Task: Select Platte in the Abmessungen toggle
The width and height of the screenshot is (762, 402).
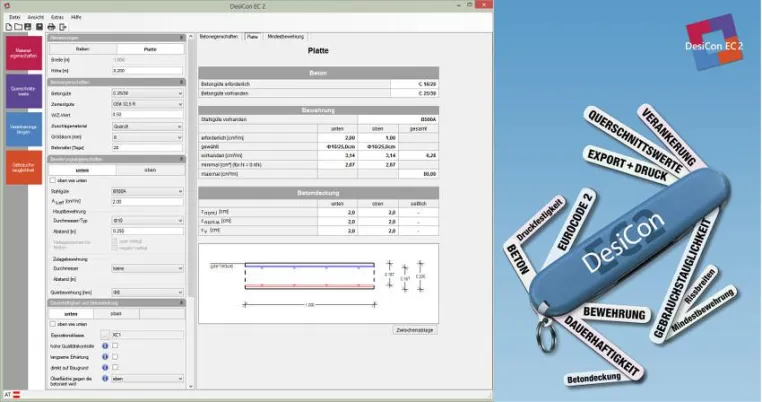Action: (150, 49)
